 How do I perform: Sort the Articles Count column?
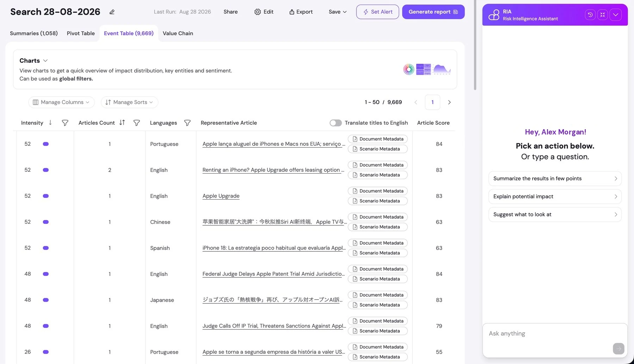pos(122,123)
